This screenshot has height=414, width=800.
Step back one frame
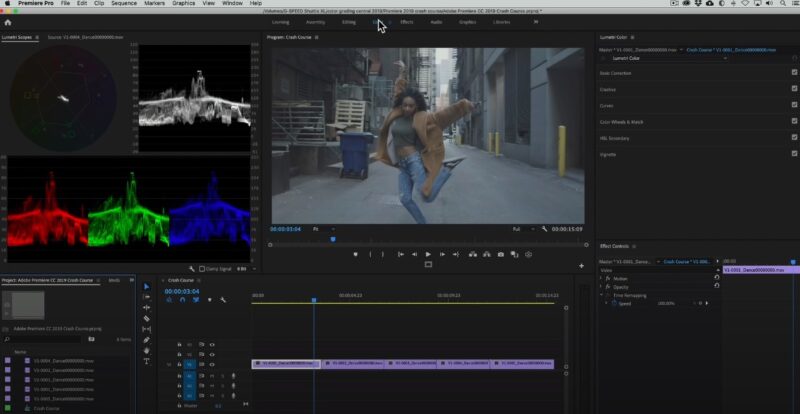414,254
